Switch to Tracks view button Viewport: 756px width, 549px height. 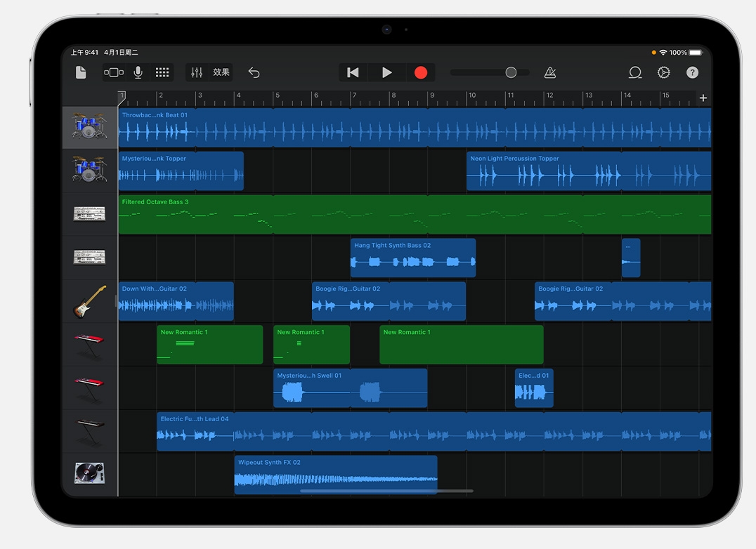tap(114, 72)
